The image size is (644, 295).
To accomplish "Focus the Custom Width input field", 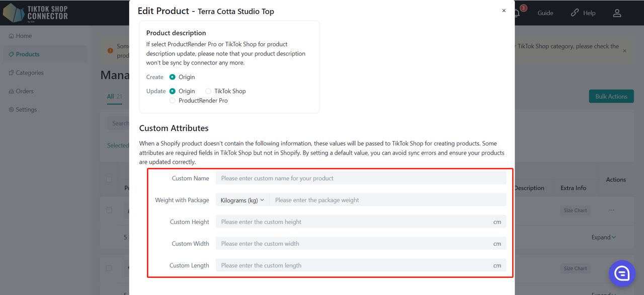I will (x=361, y=244).
